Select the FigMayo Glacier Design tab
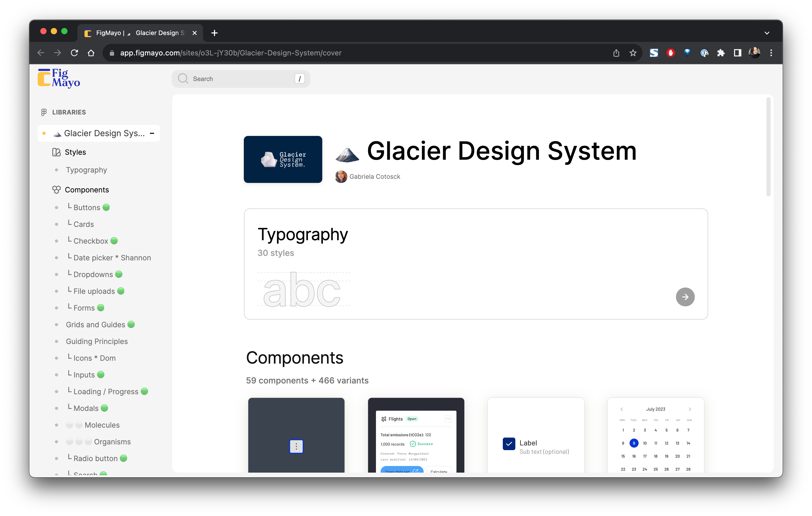The height and width of the screenshot is (516, 812). pos(140,33)
